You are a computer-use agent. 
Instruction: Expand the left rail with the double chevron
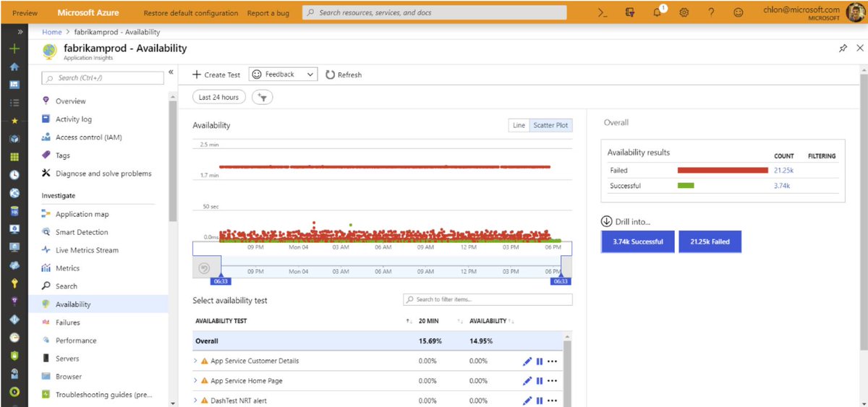(x=20, y=32)
